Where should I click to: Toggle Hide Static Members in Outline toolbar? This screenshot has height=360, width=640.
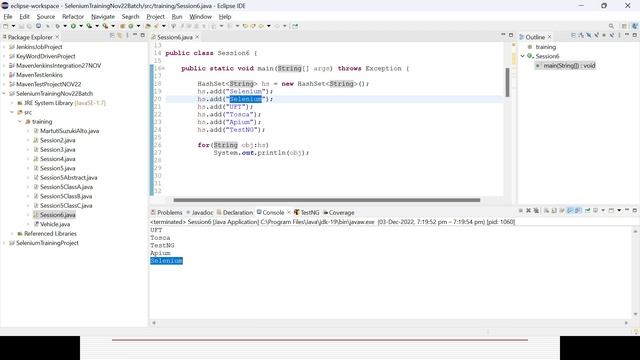596,36
